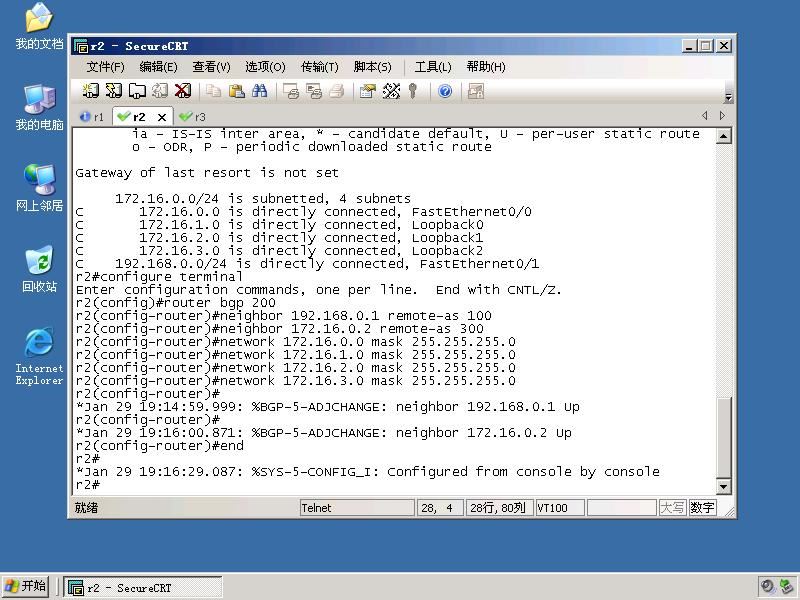Close the r2 tab with its X

click(162, 117)
